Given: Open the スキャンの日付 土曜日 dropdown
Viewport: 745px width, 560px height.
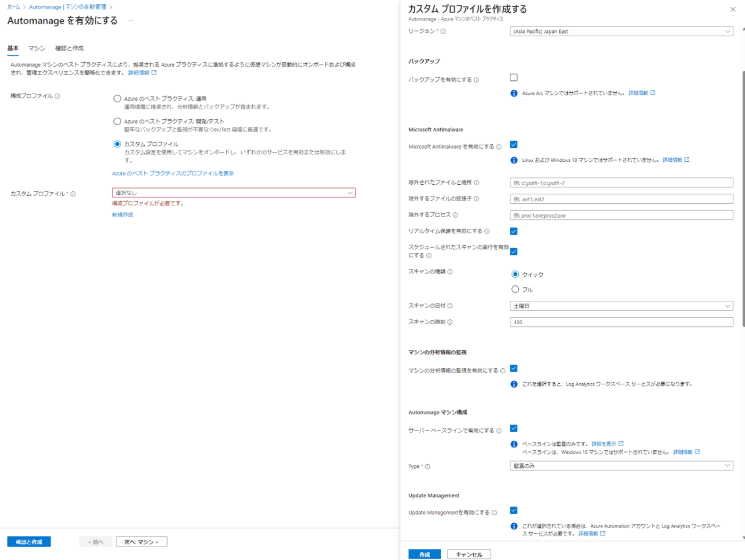Looking at the screenshot, I should pyautogui.click(x=621, y=306).
